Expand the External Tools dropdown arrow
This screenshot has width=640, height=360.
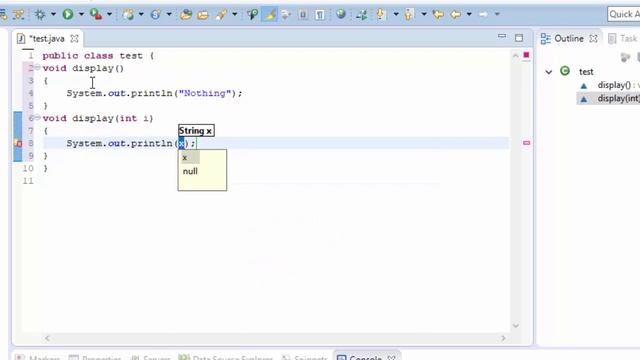(109, 15)
